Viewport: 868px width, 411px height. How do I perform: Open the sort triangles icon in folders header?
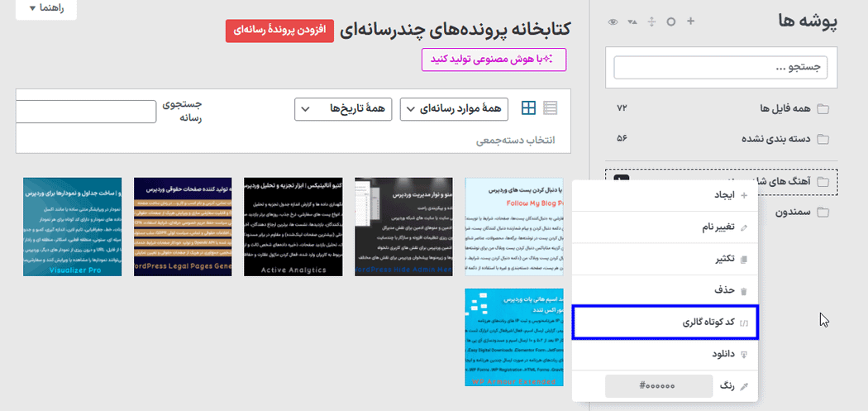[x=632, y=22]
